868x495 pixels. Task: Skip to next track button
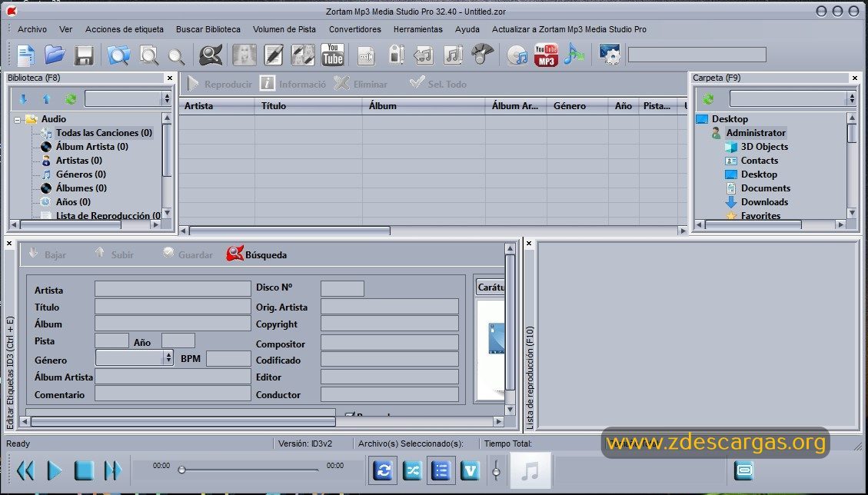pos(112,470)
